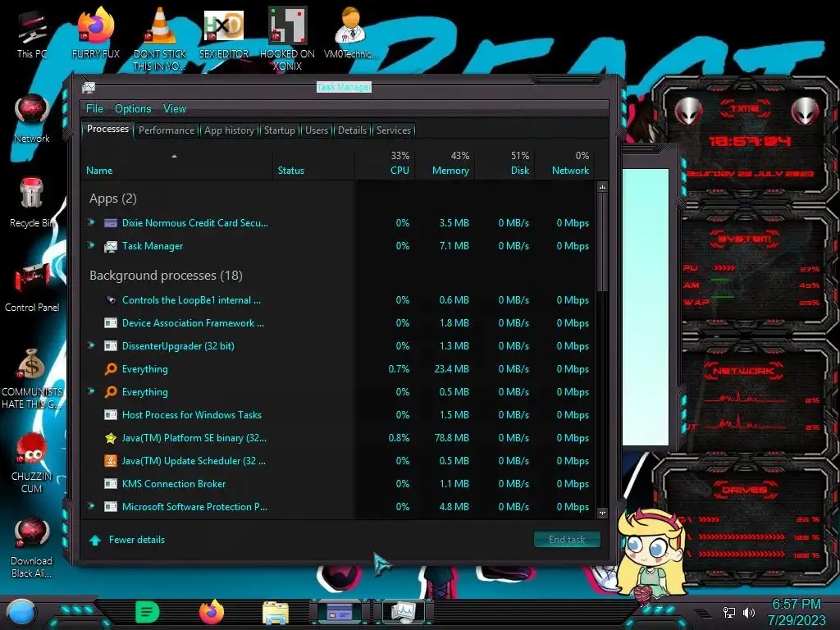Viewport: 840px width, 630px height.
Task: Open File Explorer from the taskbar
Action: (276, 612)
